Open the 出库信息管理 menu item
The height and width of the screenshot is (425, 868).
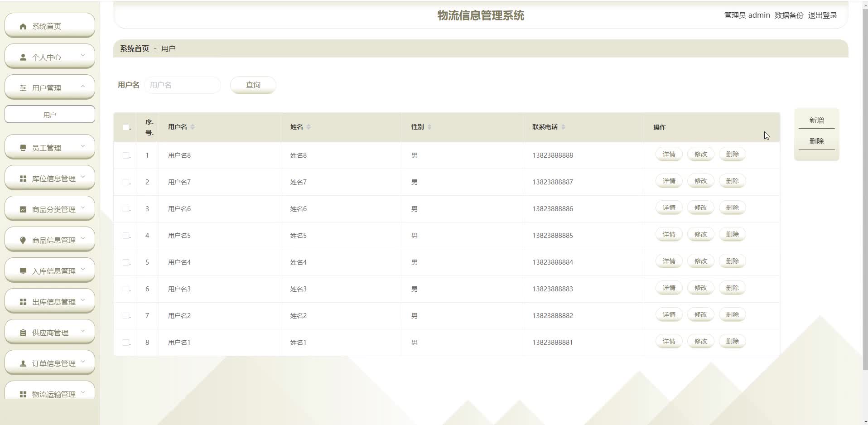pos(50,301)
